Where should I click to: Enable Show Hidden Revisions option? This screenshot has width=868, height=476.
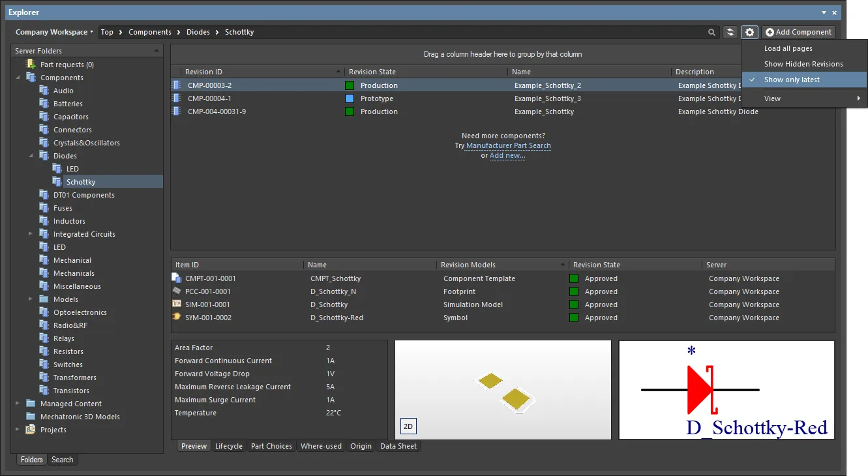click(x=803, y=64)
